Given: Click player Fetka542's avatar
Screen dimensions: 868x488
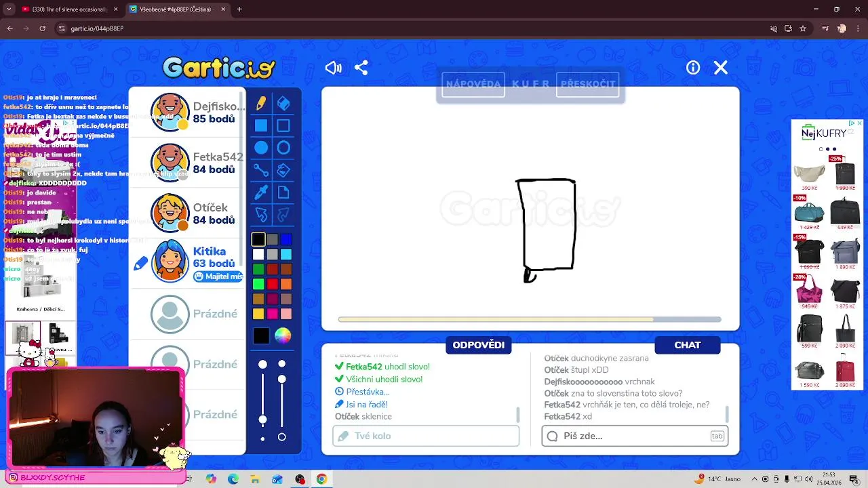Looking at the screenshot, I should [170, 163].
